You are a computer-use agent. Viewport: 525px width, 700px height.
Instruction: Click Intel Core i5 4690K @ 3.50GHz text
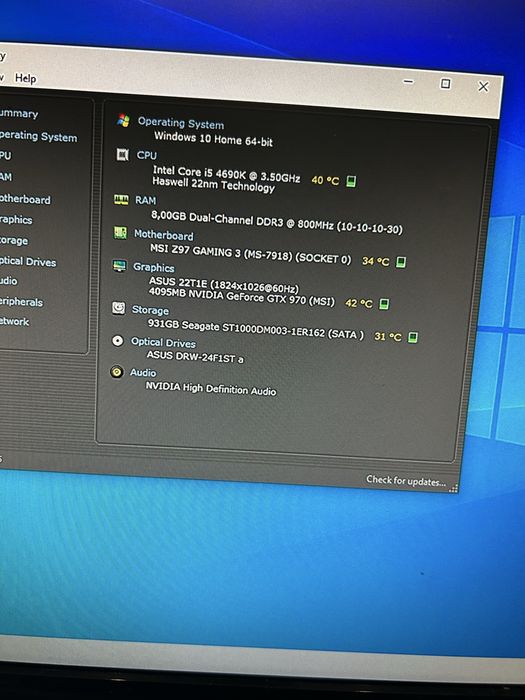pos(226,174)
